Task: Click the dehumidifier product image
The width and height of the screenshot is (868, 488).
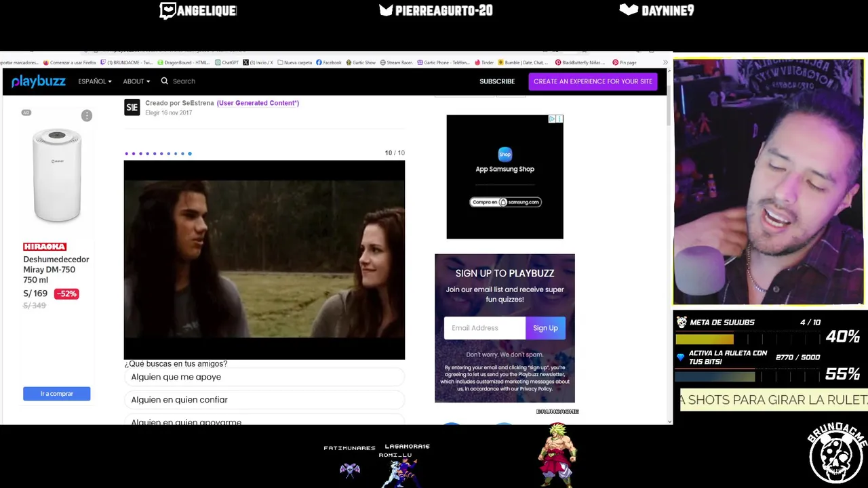Action: coord(57,176)
